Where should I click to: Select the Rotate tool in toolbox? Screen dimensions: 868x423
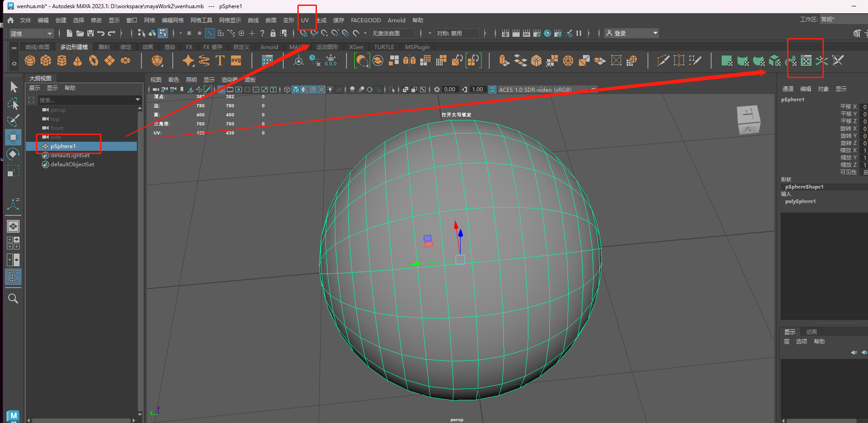[x=13, y=154]
